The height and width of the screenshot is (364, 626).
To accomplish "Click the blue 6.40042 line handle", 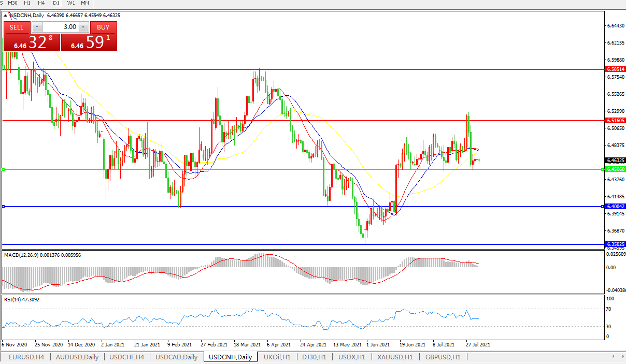I will (4, 207).
